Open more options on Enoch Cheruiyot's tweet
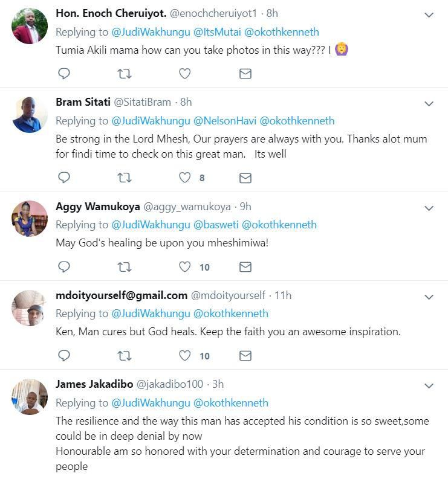This screenshot has height=479, width=448. (429, 14)
